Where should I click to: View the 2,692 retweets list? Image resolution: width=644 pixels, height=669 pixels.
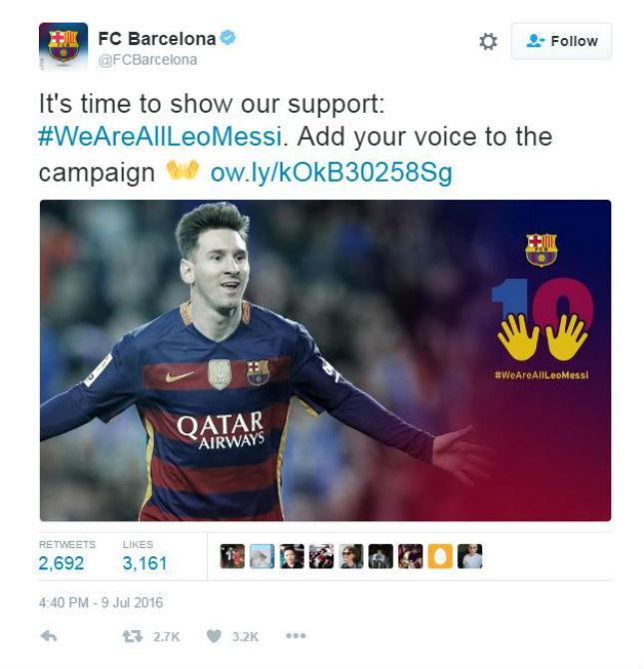[61, 563]
